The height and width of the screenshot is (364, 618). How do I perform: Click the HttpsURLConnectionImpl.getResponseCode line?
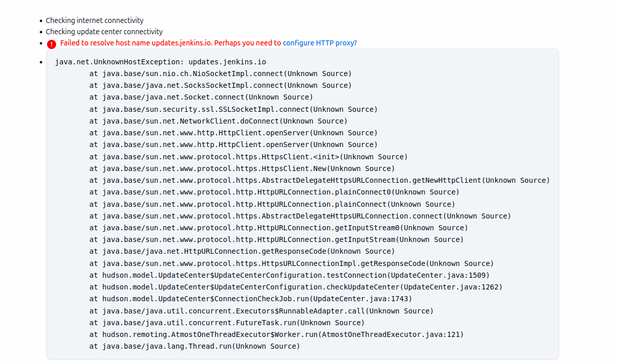tap(292, 263)
